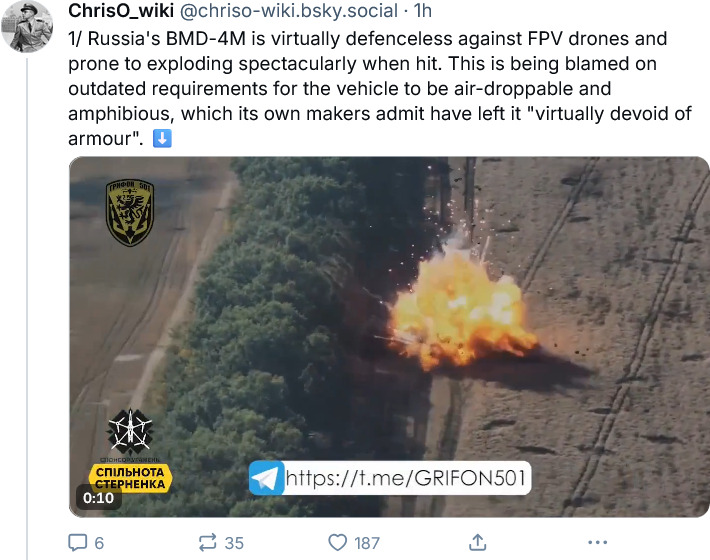Repost using the repost arrows icon
This screenshot has width=710, height=560.
[208, 542]
